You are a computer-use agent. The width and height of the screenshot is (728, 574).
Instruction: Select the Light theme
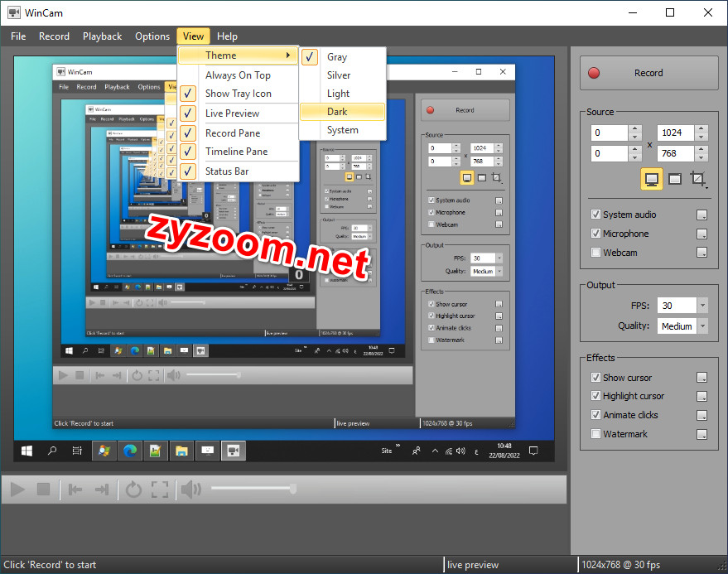(x=343, y=94)
